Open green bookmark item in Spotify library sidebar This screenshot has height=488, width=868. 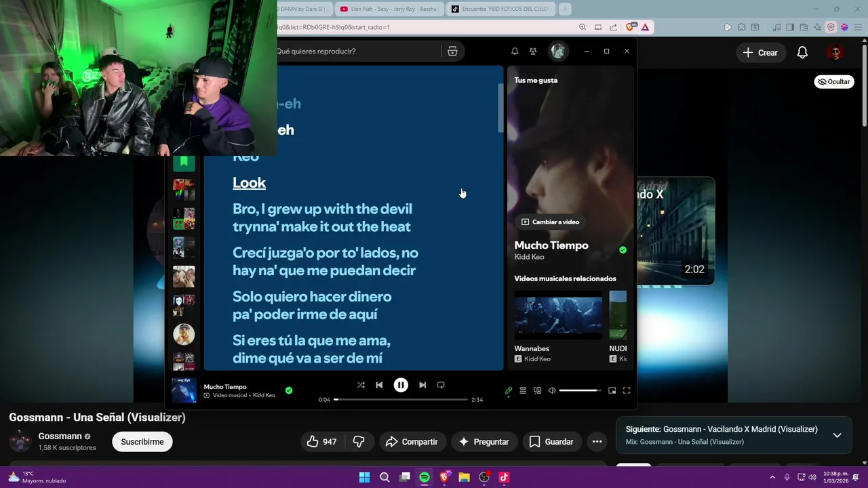point(184,161)
